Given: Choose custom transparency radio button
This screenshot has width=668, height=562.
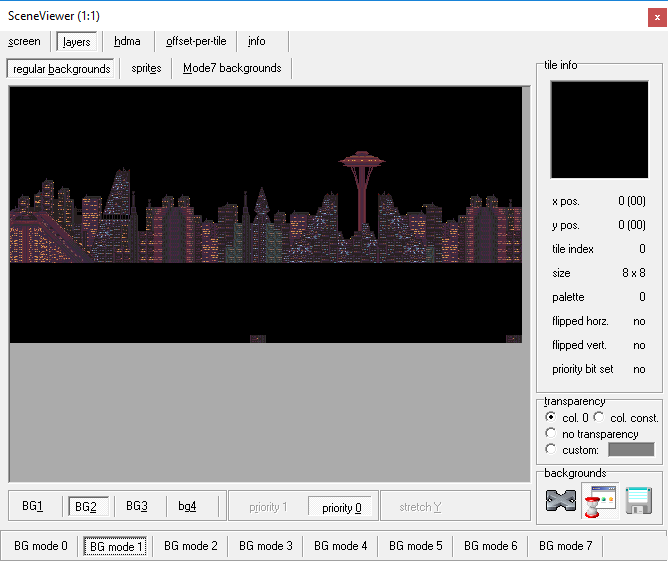Looking at the screenshot, I should pyautogui.click(x=550, y=449).
